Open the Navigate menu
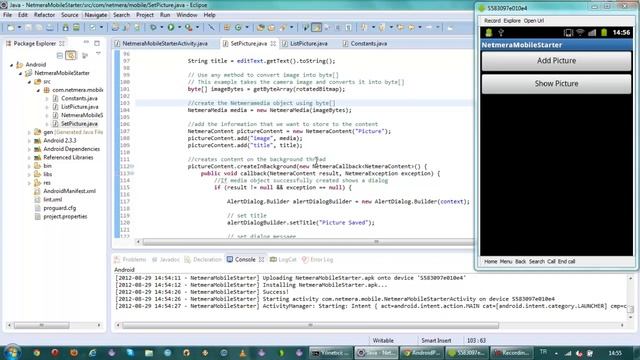Image resolution: width=640 pixels, height=360 pixels. [96, 15]
